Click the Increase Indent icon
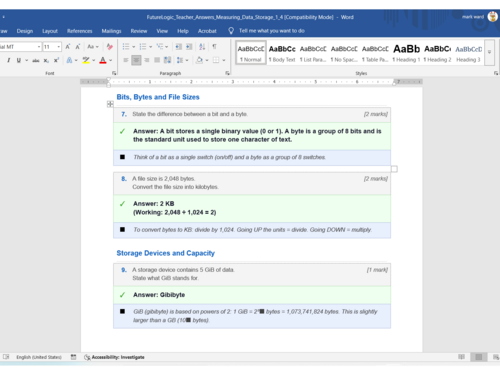Viewport: 500px width, 375px height. coord(189,47)
